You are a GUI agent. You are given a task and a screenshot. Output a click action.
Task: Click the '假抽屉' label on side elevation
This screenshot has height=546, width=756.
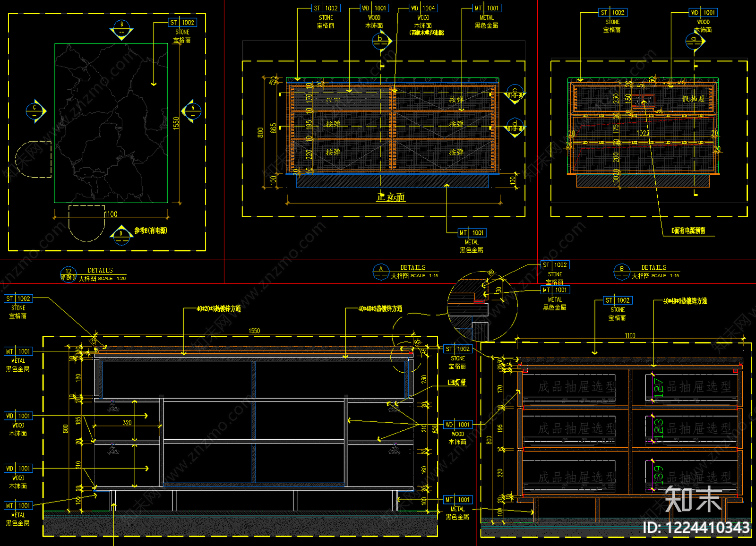point(693,99)
